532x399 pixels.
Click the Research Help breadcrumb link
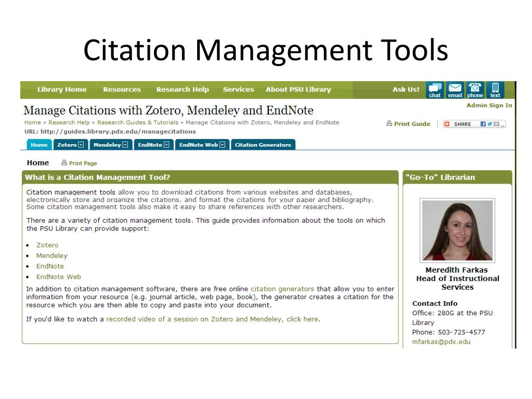tap(69, 122)
